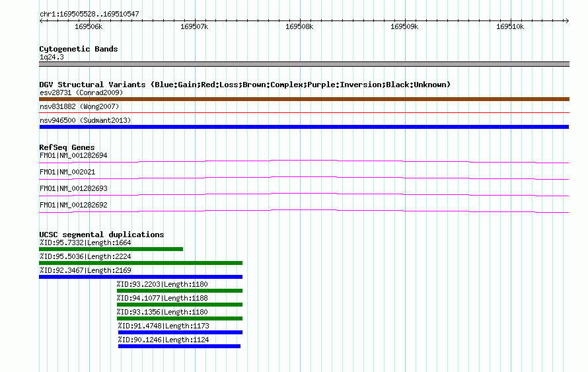Click the nsv831882 (Wong2007) label

click(x=79, y=106)
